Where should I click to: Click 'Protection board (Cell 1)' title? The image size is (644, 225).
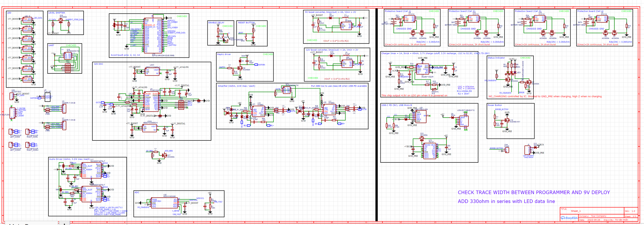pyautogui.click(x=398, y=11)
